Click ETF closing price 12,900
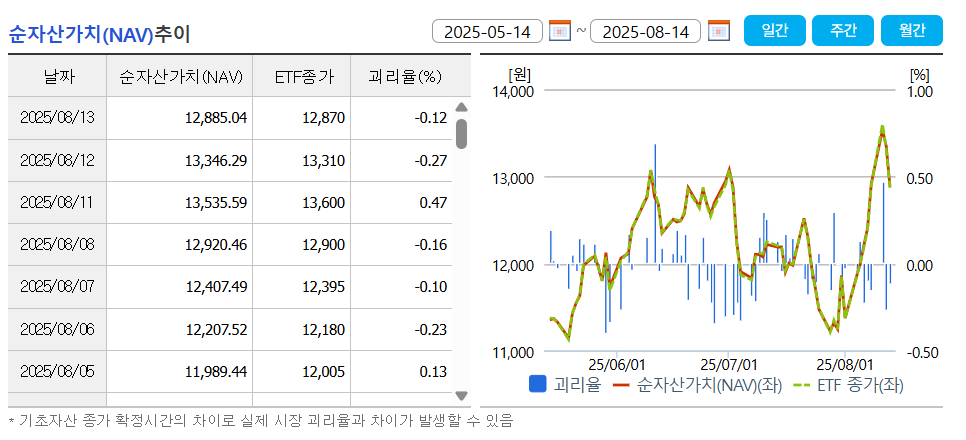 323,245
